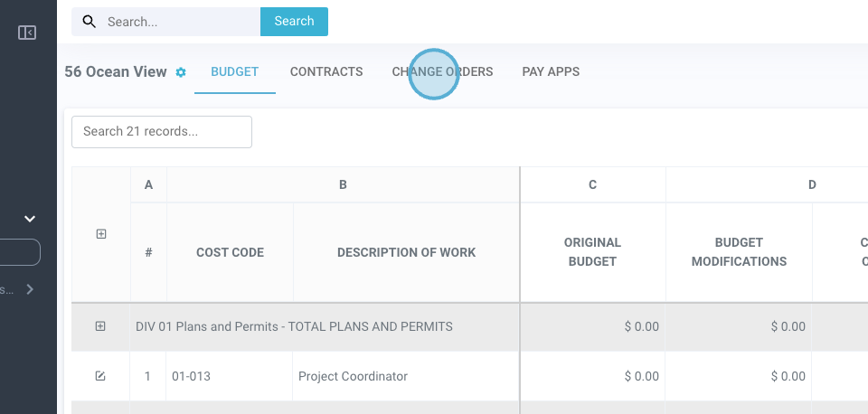Select the 01-013 cost code cell
The image size is (868, 414).
(230, 376)
